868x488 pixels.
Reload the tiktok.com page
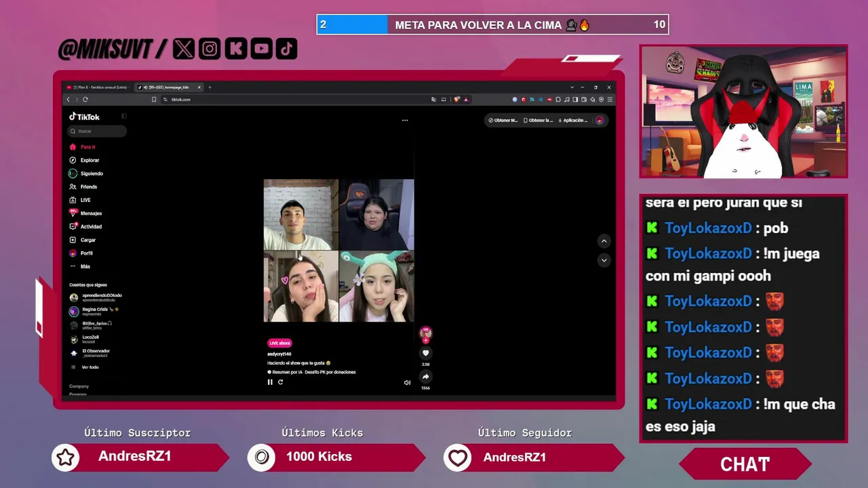click(x=85, y=100)
